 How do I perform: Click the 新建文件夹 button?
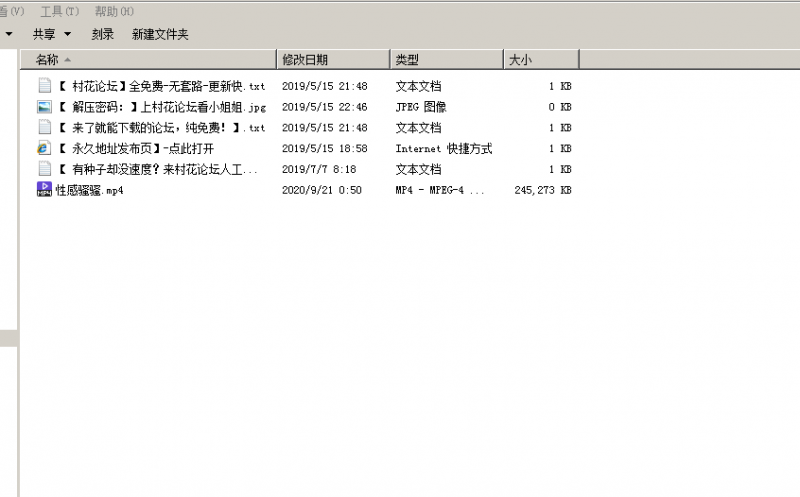pos(160,34)
